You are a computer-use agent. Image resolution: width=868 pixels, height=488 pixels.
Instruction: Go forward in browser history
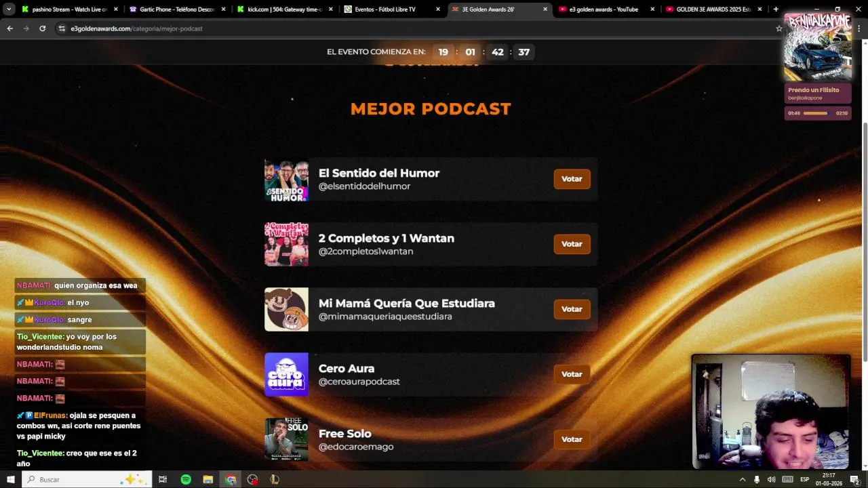point(26,28)
